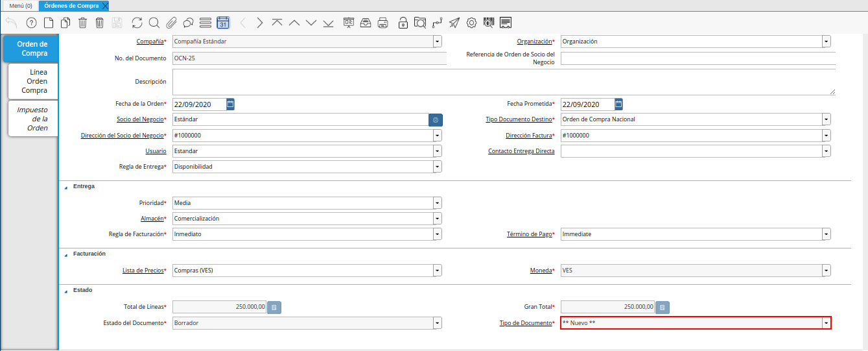Open the Tipo de Documento dropdown
The image size is (868, 351).
(x=826, y=322)
